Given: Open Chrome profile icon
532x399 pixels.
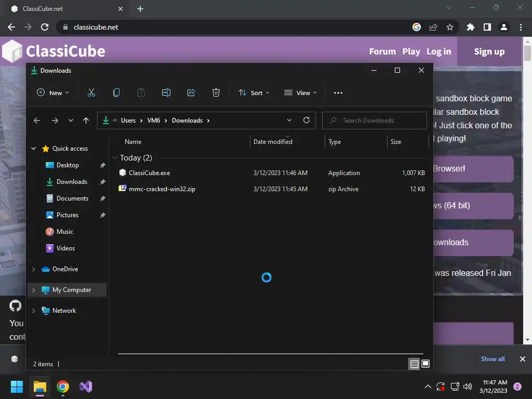Looking at the screenshot, I should coord(504,27).
